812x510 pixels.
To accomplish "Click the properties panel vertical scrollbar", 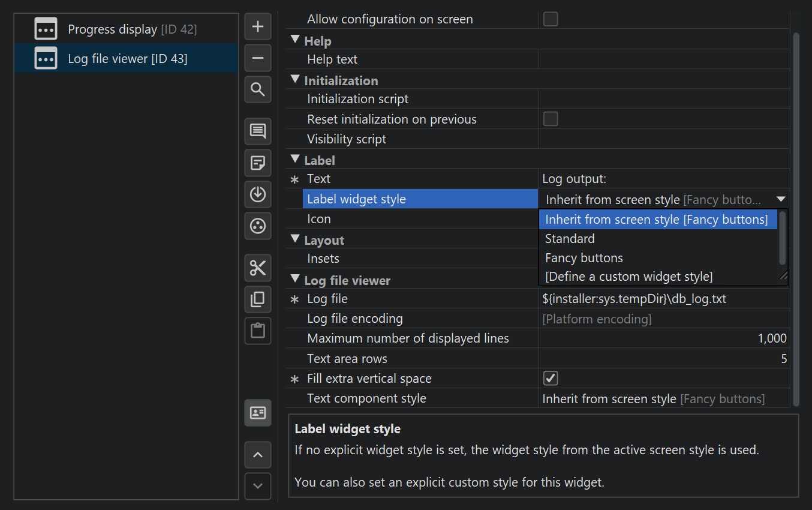I will click(796, 216).
